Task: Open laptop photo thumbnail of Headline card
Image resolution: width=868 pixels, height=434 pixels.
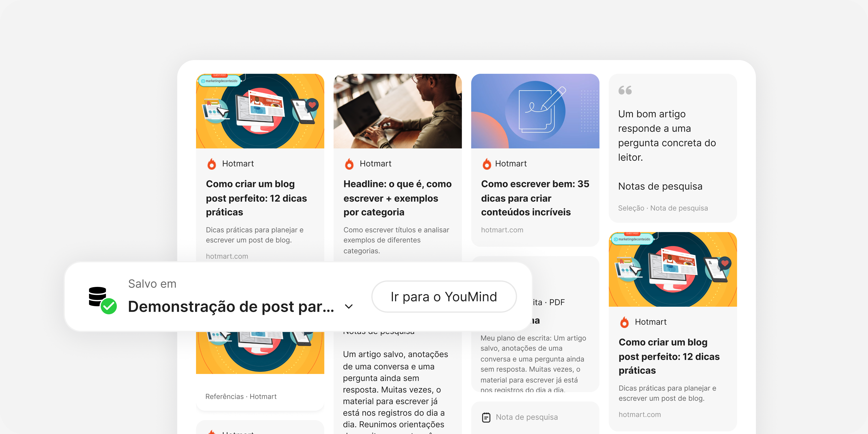Action: pos(398,111)
